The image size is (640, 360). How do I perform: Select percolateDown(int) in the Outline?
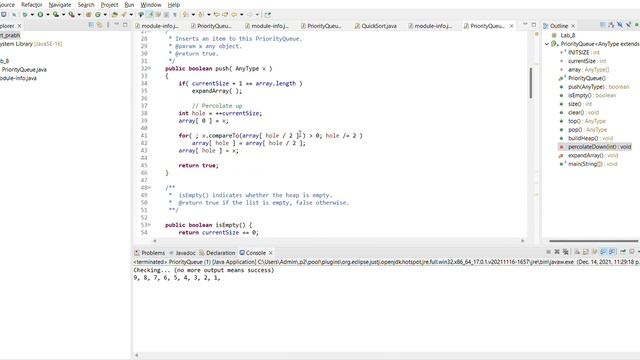[595, 147]
